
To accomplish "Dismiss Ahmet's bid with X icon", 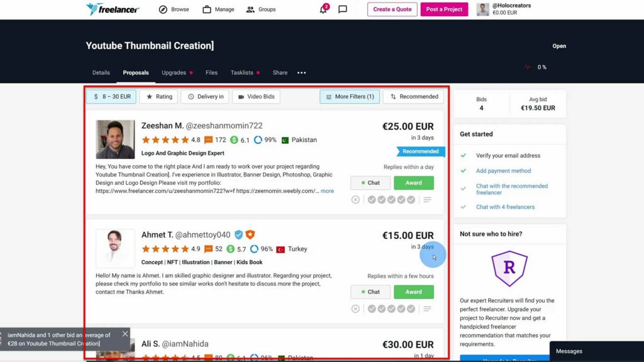I will [x=356, y=309].
